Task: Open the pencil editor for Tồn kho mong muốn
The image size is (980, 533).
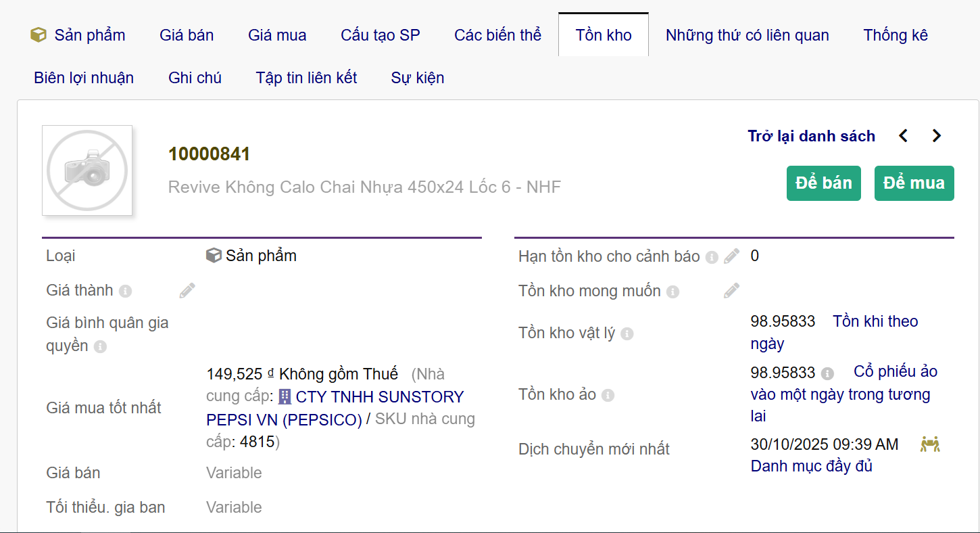Action: [x=731, y=290]
